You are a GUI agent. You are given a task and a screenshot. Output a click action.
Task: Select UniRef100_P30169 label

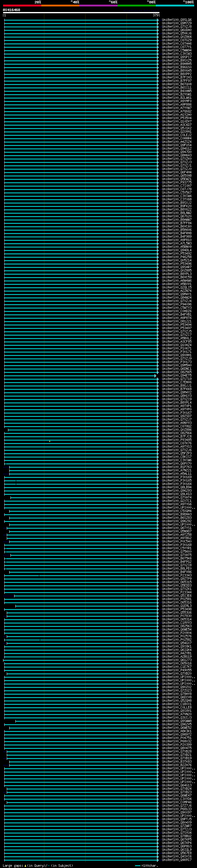tap(177, 477)
